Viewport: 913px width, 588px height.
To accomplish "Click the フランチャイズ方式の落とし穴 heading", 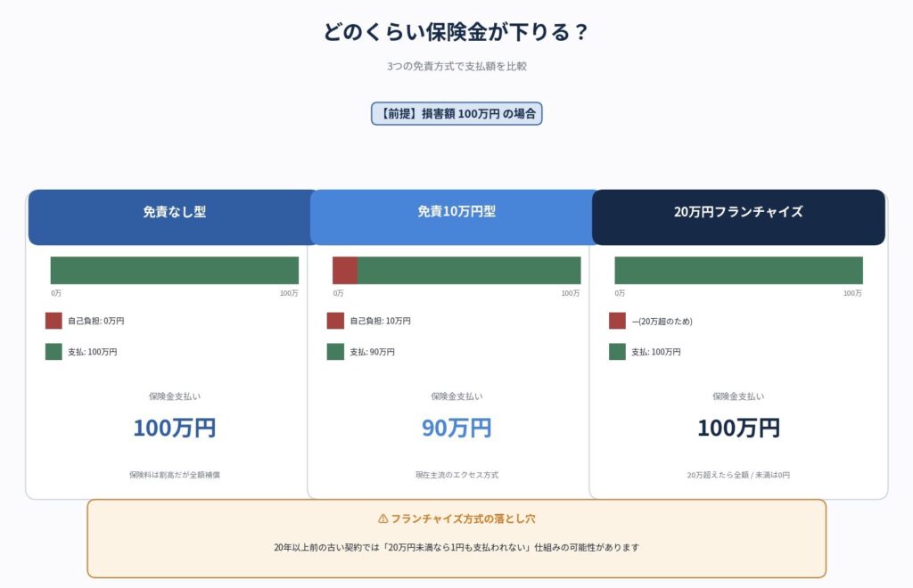I will [463, 519].
